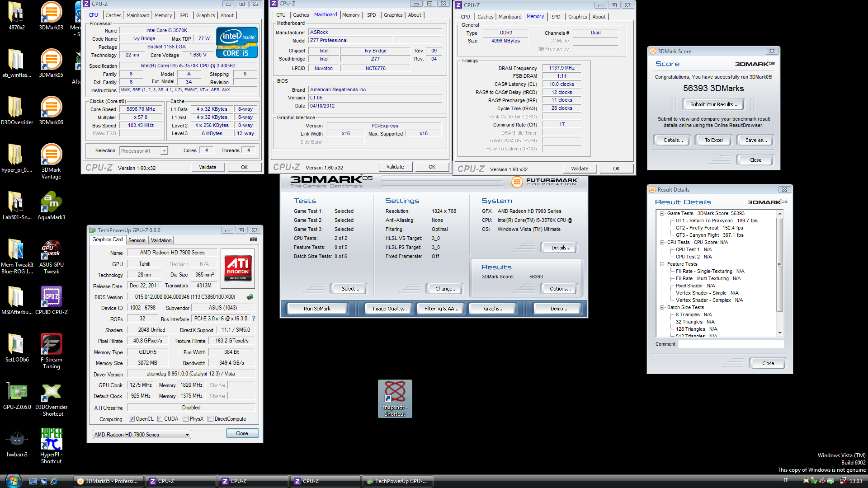Click the GPU-Z screenshot camera icon
This screenshot has height=488, width=868.
(x=254, y=239)
